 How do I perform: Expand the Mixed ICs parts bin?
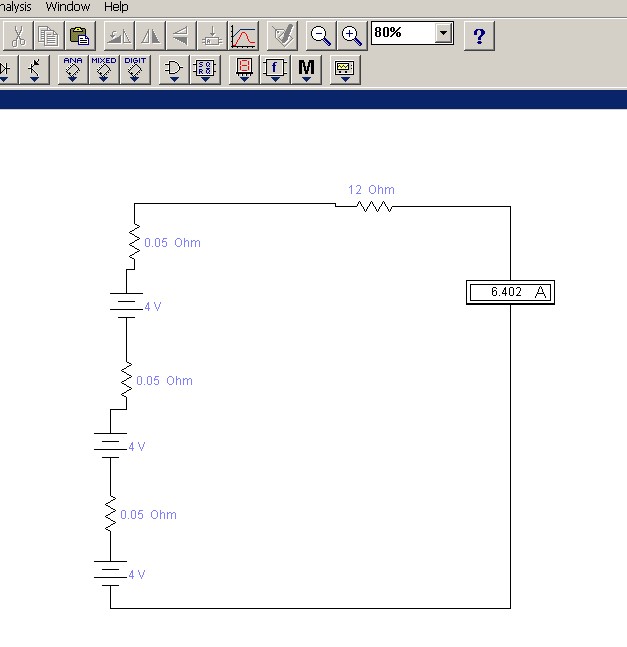tap(104, 69)
